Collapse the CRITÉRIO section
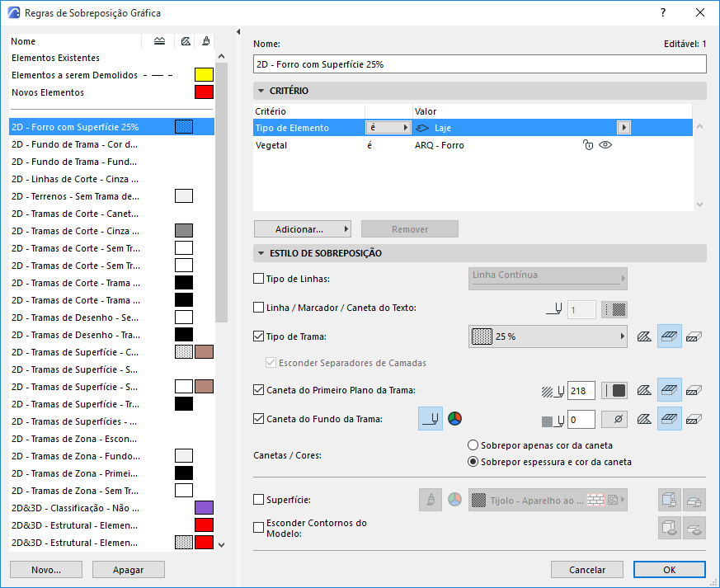 [x=261, y=91]
